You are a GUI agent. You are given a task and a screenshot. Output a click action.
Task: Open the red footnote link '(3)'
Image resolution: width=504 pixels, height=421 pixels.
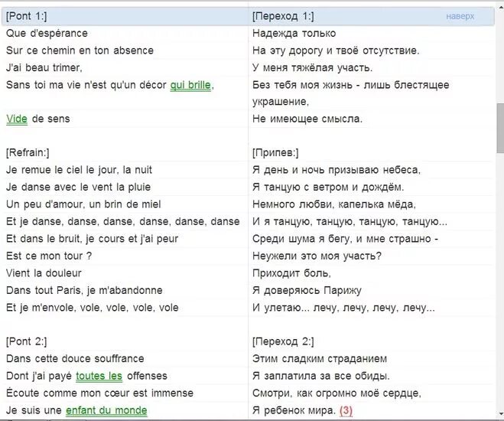coord(346,410)
